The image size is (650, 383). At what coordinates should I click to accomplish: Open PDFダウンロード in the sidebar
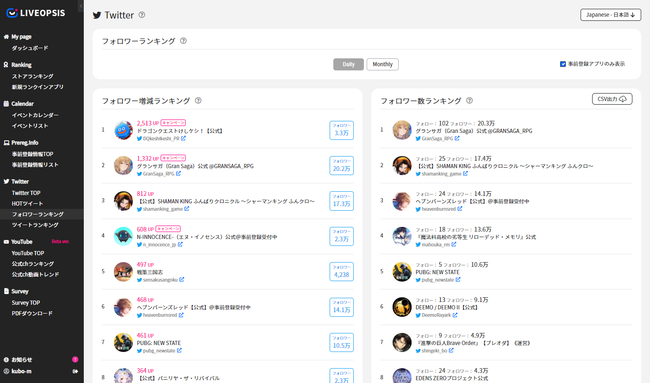pyautogui.click(x=32, y=313)
